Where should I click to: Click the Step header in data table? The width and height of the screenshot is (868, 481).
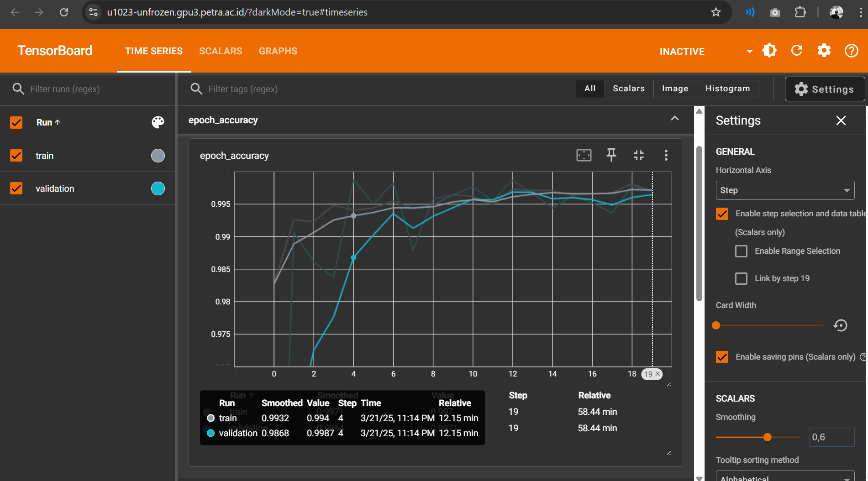518,395
